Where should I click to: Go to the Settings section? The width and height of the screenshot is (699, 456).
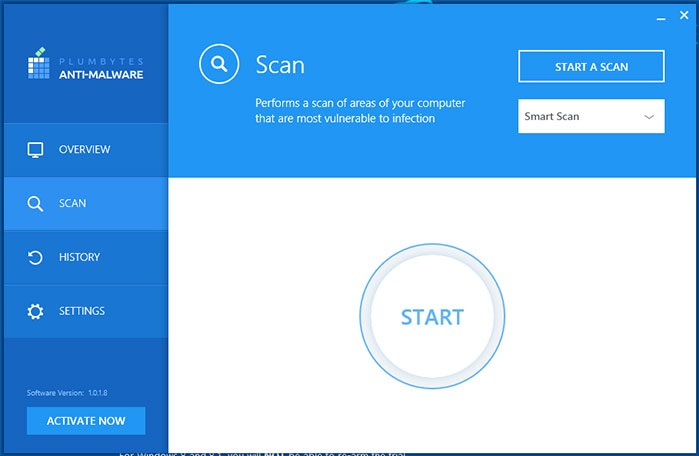(86, 311)
